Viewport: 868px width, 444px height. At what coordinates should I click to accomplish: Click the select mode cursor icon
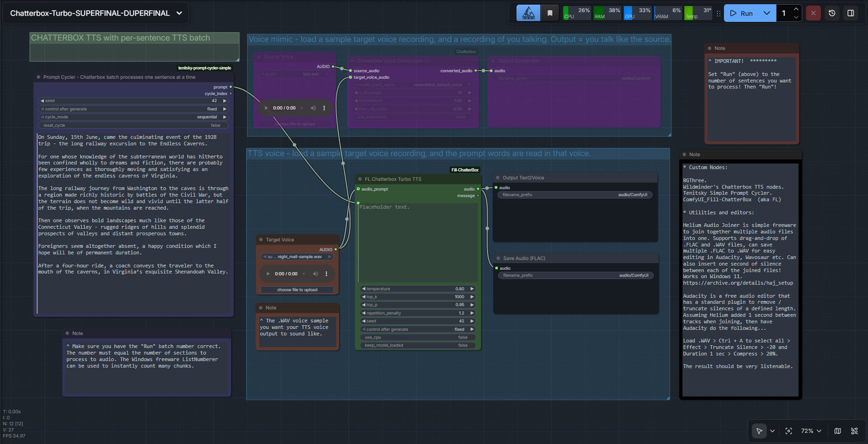click(759, 431)
